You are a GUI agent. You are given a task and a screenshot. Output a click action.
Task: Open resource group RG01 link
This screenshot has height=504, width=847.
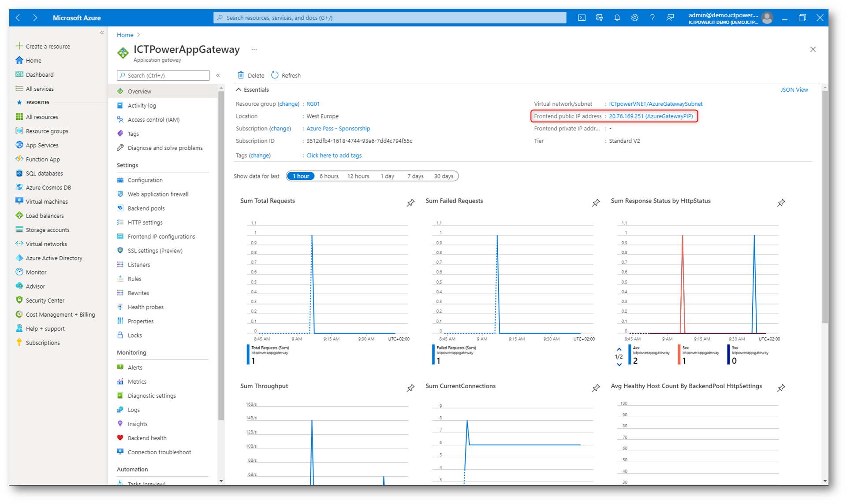coord(313,104)
